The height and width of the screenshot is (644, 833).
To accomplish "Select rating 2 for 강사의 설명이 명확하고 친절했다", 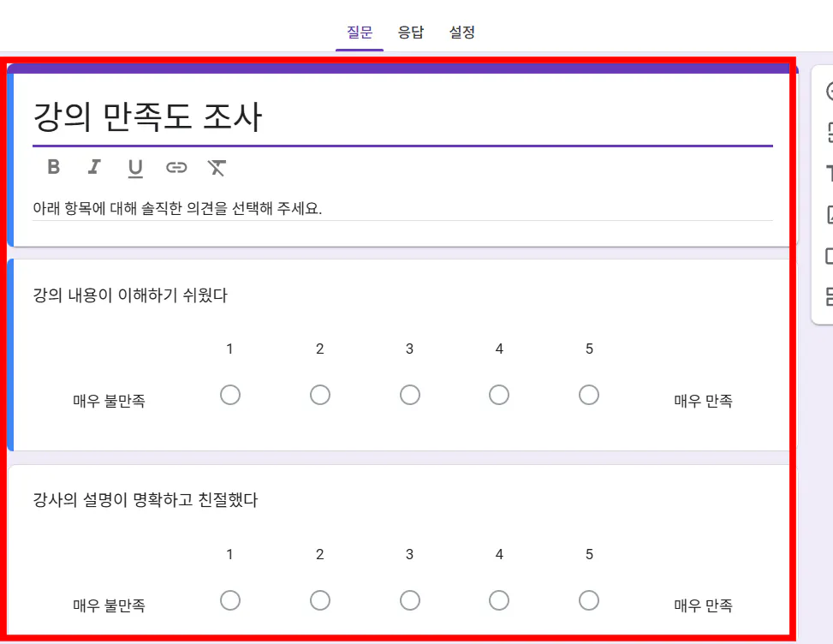I will (x=320, y=600).
